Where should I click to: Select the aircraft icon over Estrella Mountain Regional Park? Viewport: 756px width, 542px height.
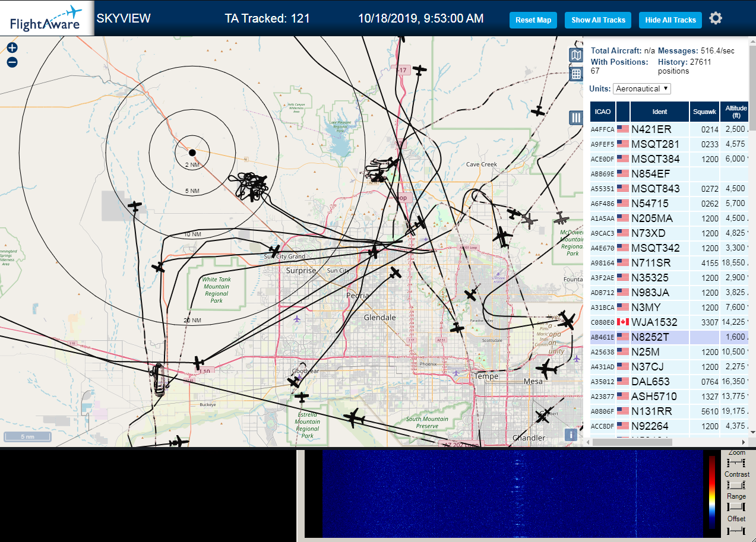tap(302, 397)
